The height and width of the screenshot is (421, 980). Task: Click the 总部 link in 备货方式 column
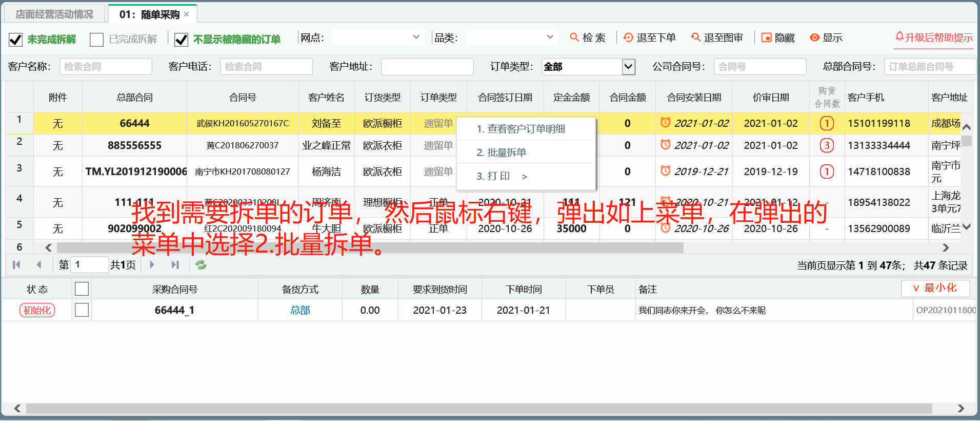[300, 310]
